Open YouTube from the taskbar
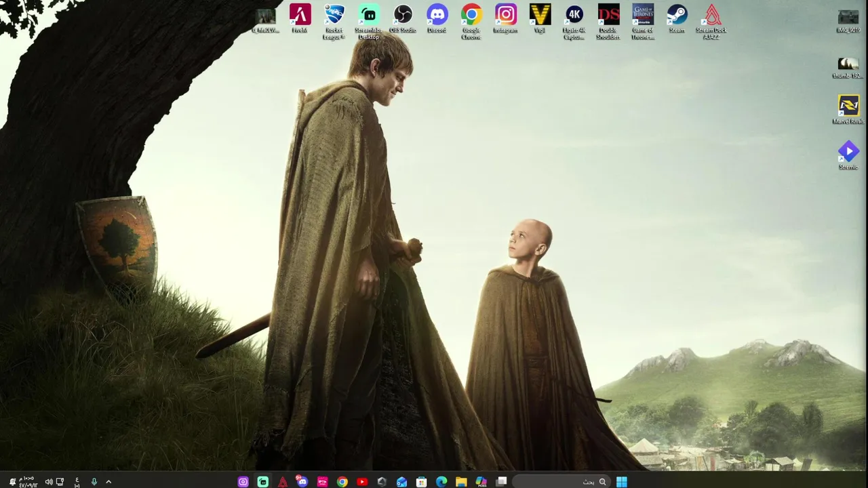The width and height of the screenshot is (868, 488). [362, 482]
